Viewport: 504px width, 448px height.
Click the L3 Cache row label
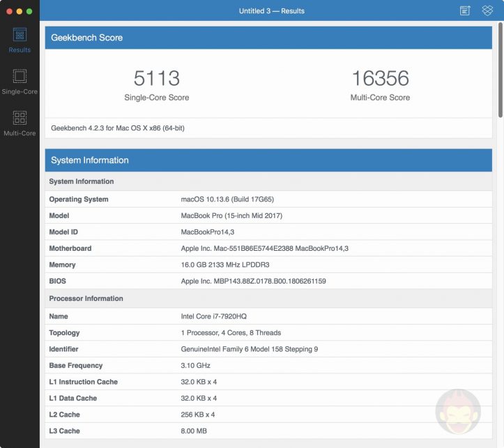(64, 431)
